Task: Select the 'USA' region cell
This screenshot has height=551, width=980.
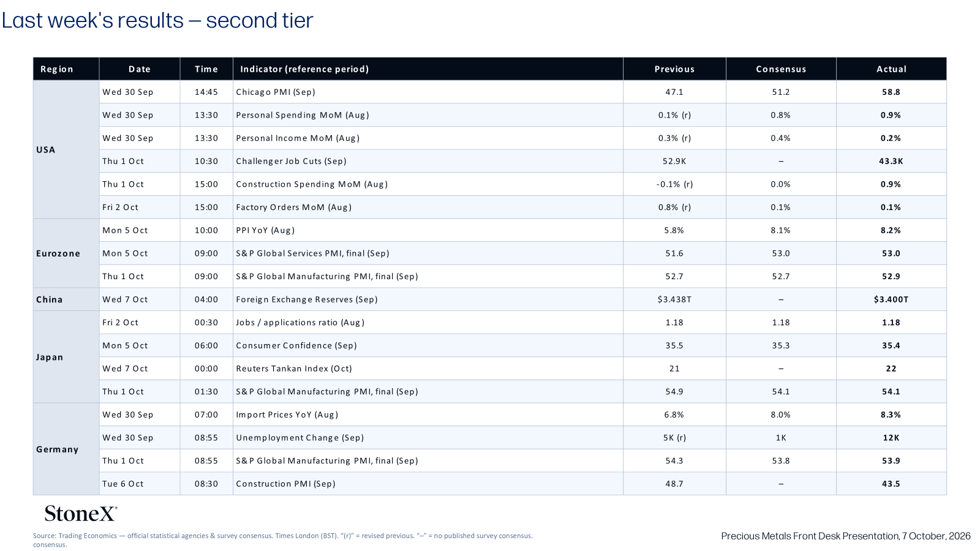Action: pyautogui.click(x=66, y=149)
